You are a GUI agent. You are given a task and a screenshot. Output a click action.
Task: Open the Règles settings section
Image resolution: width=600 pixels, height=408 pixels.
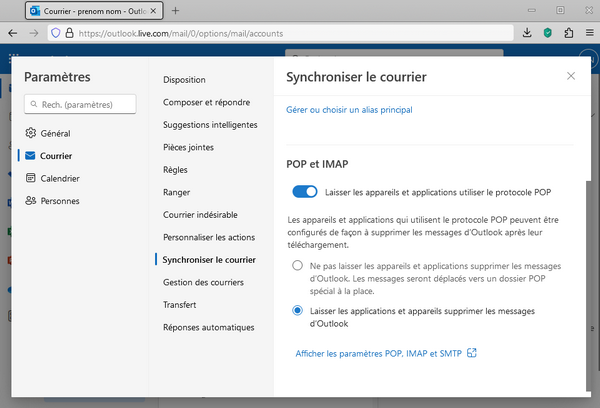pyautogui.click(x=176, y=170)
